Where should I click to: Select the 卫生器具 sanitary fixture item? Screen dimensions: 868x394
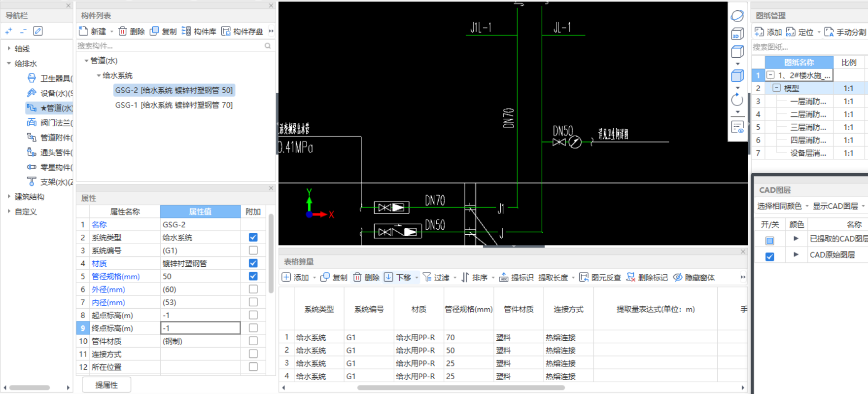click(x=50, y=78)
